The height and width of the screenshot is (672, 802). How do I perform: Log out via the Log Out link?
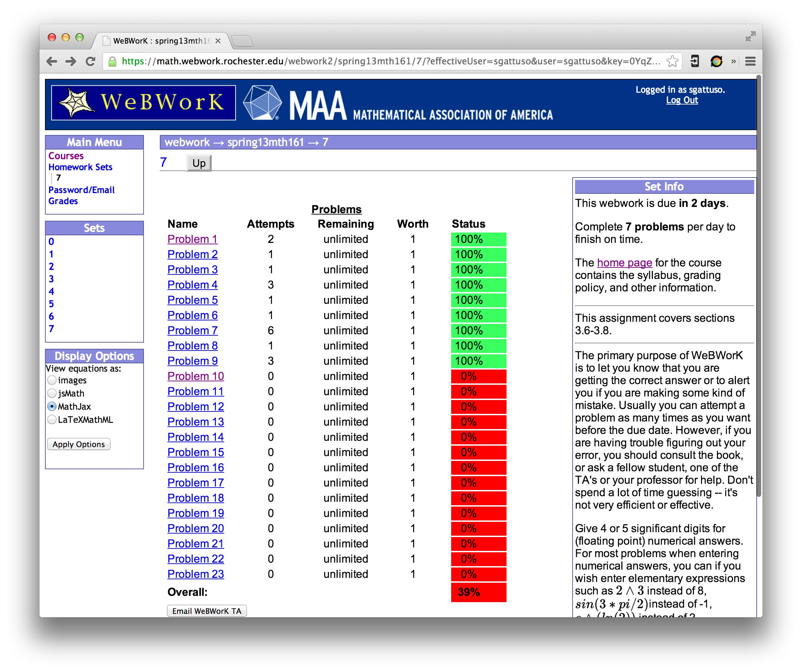click(682, 100)
